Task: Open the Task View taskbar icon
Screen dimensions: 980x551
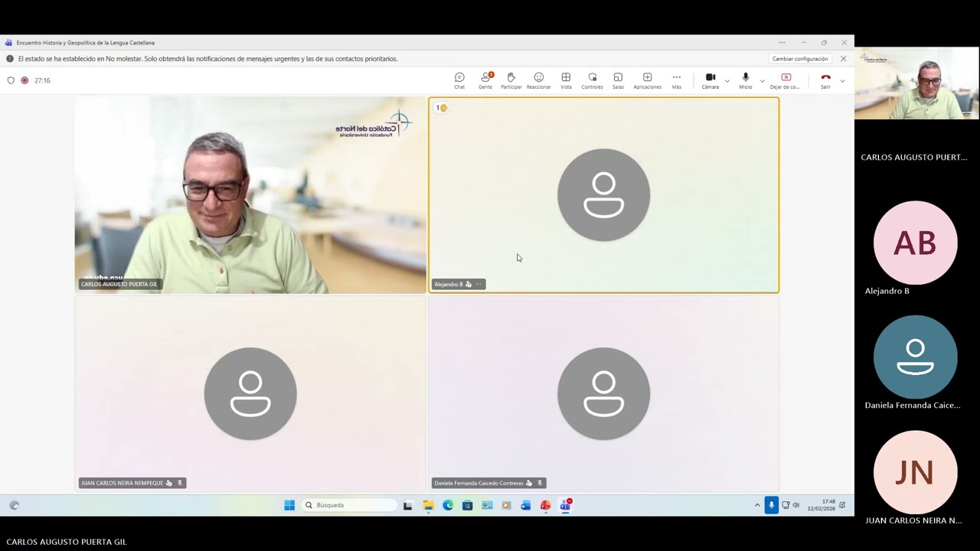Action: coord(408,505)
